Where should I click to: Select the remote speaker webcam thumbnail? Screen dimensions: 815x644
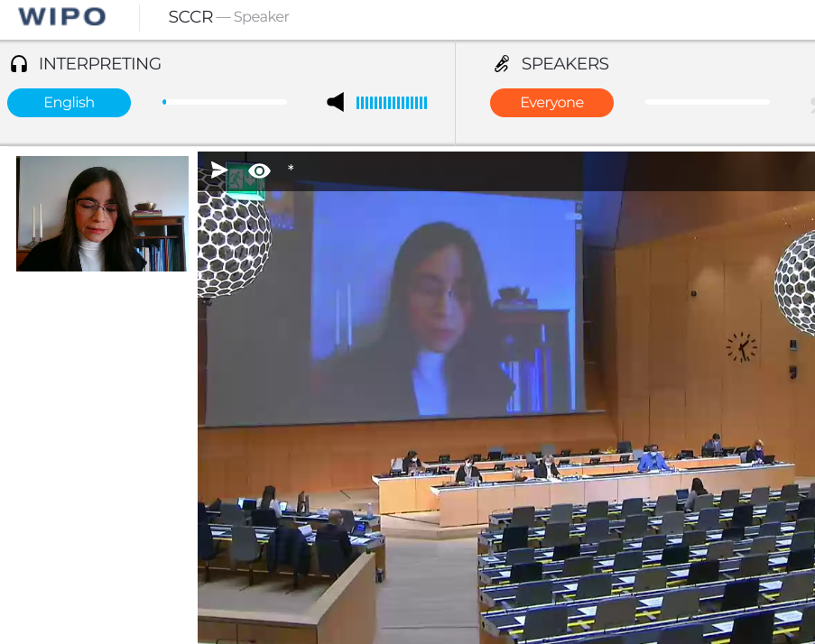pyautogui.click(x=102, y=214)
